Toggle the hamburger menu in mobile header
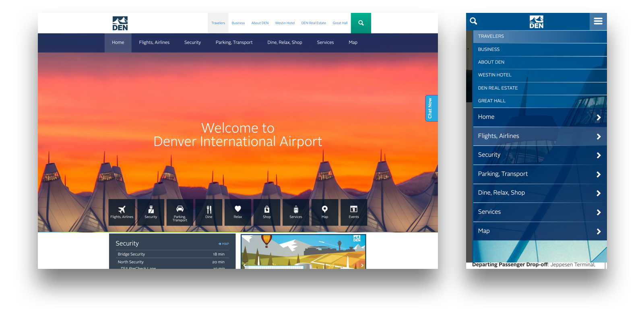This screenshot has height=322, width=644. [598, 21]
